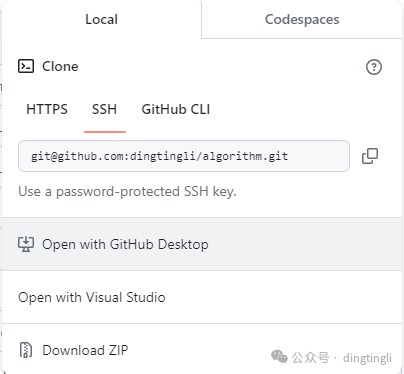Open the clone help question mark icon
Viewport: 404px width, 374px height.
[374, 67]
